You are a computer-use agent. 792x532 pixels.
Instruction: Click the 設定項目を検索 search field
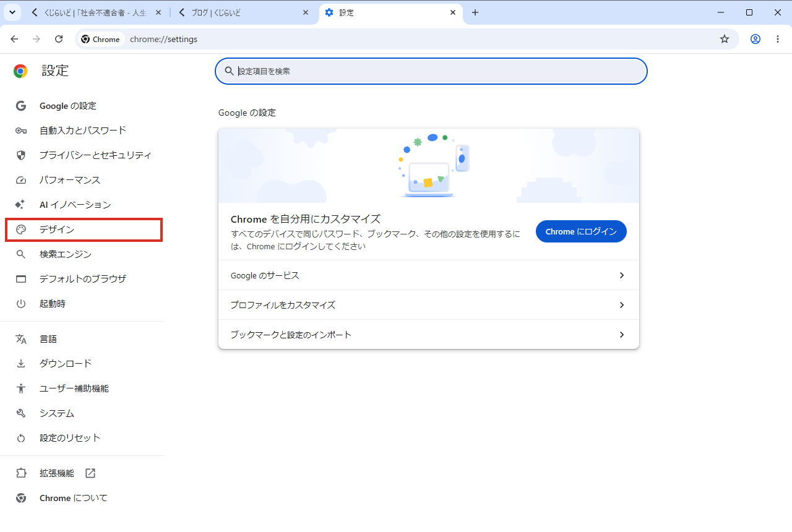(x=431, y=71)
